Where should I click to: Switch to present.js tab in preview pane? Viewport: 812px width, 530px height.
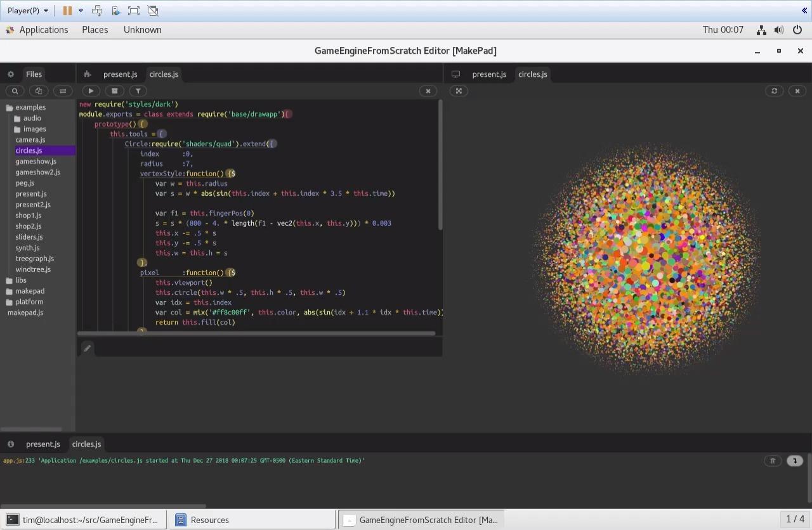489,74
